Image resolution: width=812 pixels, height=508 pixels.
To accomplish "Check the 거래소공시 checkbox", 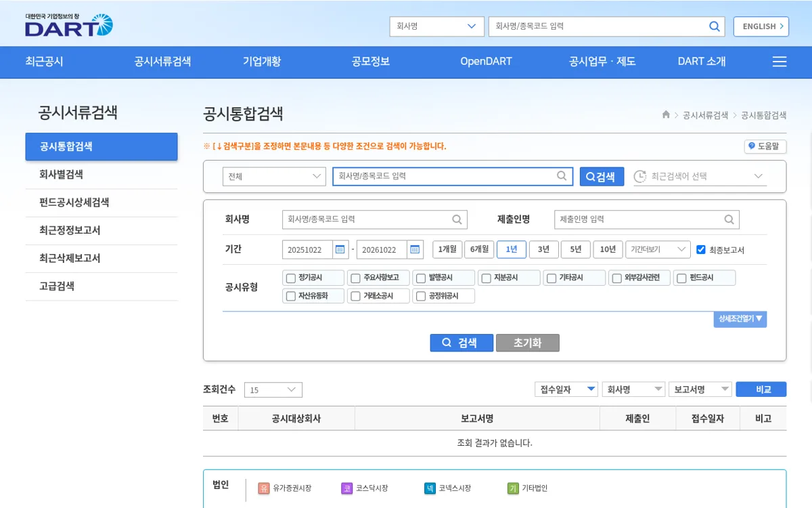I will point(356,296).
